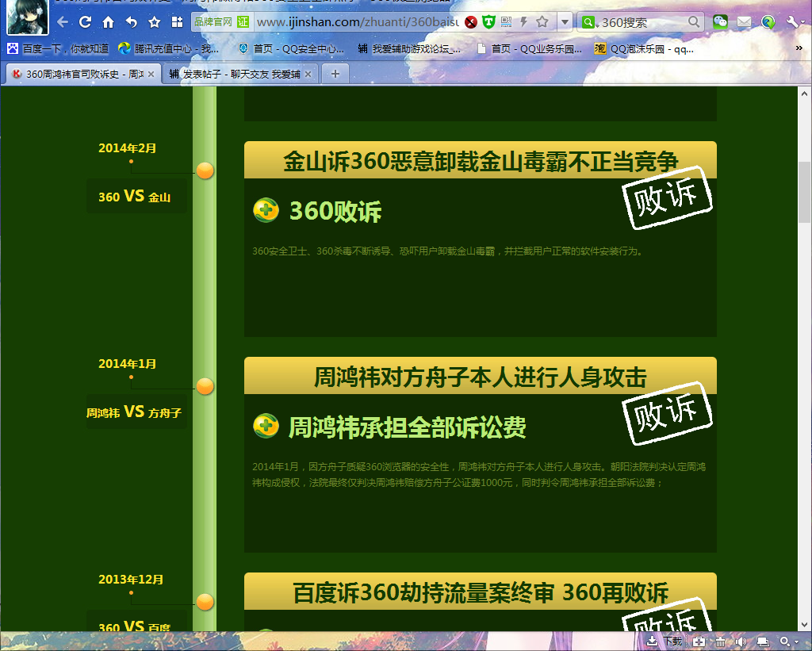Click the undo closed tab icon

point(132,22)
